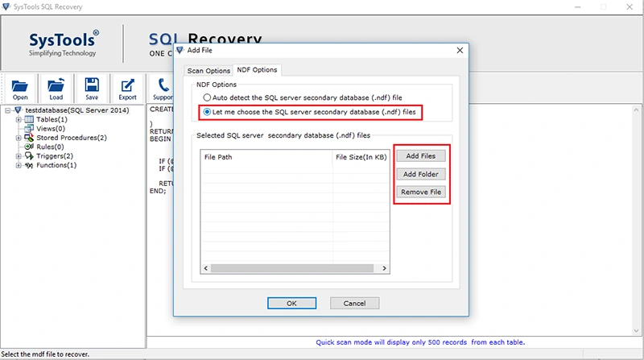This screenshot has height=360, width=644.
Task: Select testdatabase(SQL Server 2014) label
Action: 77,110
